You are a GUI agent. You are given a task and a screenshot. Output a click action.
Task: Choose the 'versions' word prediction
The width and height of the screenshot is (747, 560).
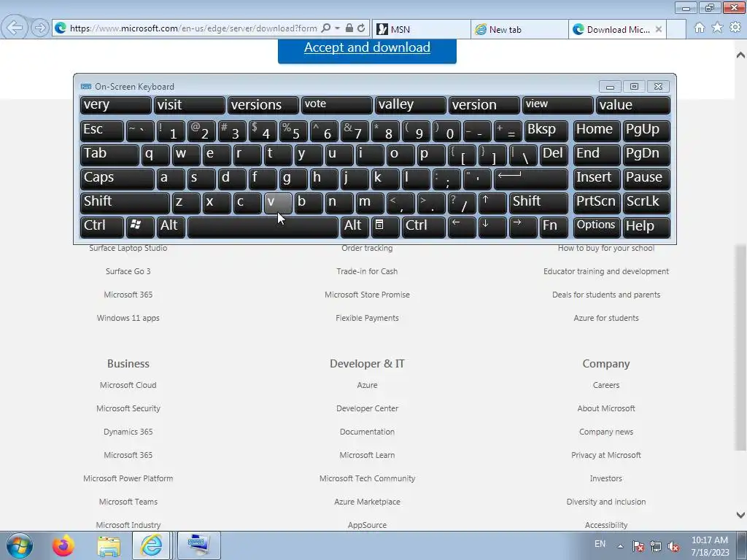(263, 105)
